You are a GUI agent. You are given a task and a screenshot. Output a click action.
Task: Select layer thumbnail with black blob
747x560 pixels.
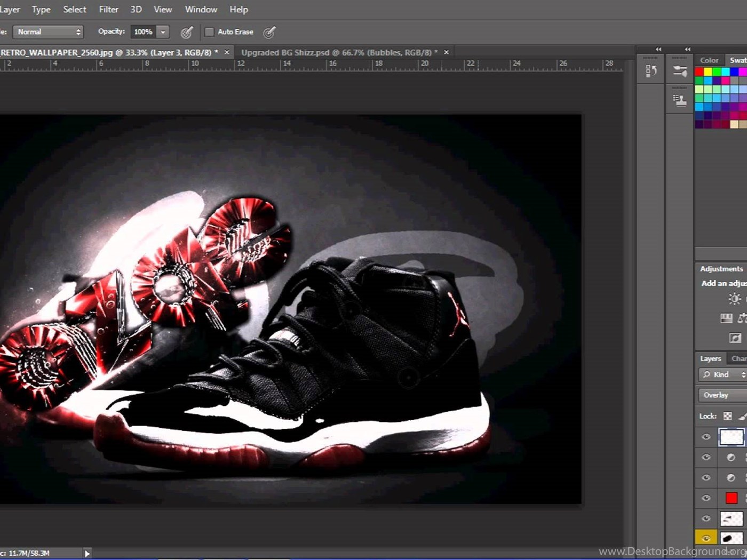tap(731, 538)
